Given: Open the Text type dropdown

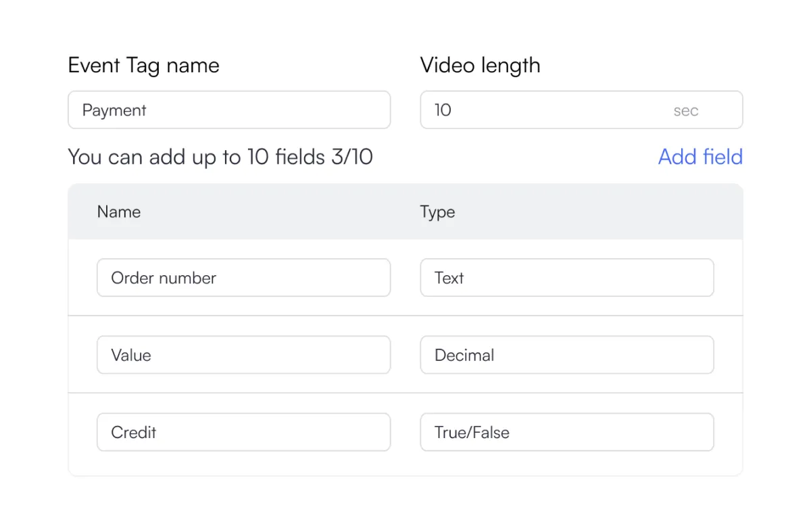Looking at the screenshot, I should coord(566,278).
